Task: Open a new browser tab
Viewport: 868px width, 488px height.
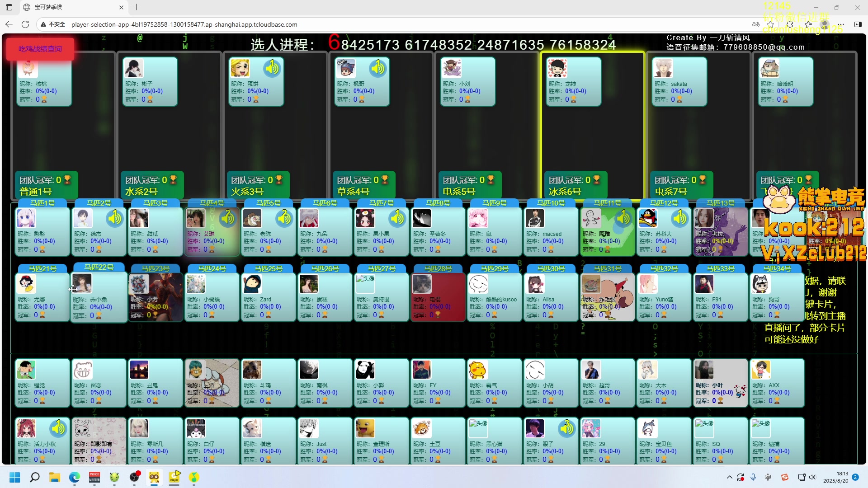Action: [x=136, y=7]
